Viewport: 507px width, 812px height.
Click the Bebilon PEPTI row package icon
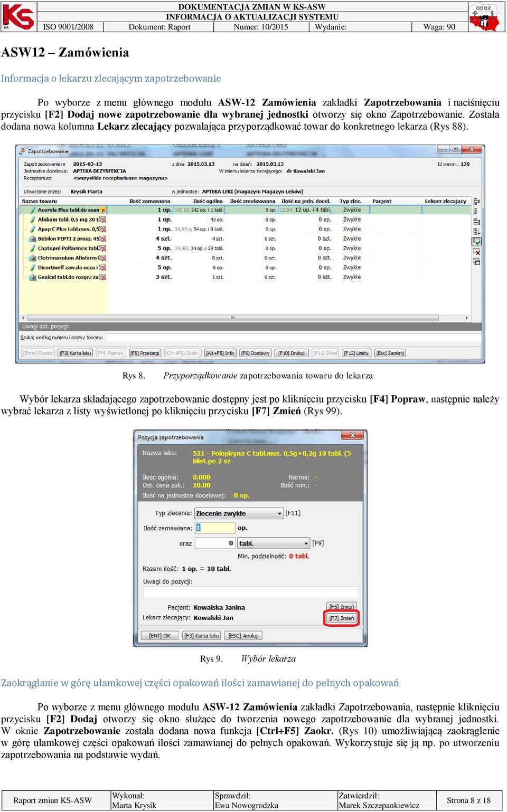click(x=33, y=239)
